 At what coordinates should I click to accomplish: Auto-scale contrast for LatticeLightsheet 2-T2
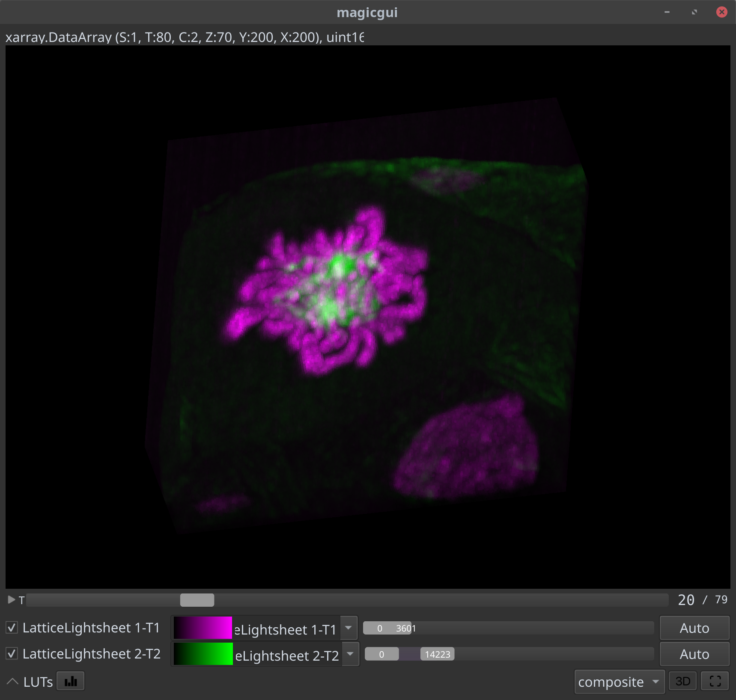pos(694,654)
